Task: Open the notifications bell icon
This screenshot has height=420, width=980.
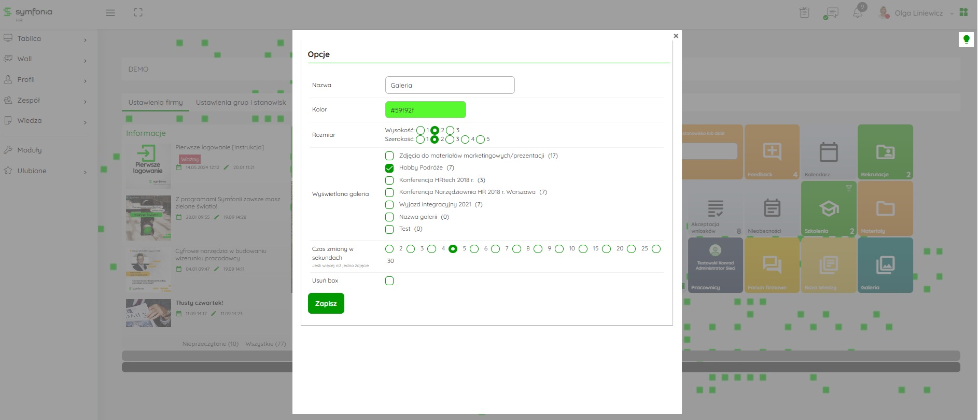Action: (x=858, y=13)
